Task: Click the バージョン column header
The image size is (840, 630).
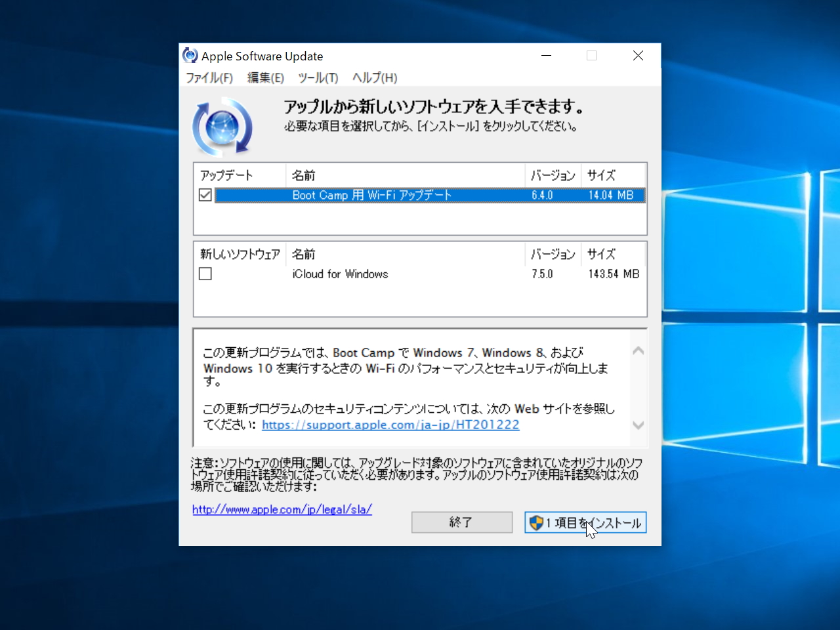Action: tap(552, 175)
